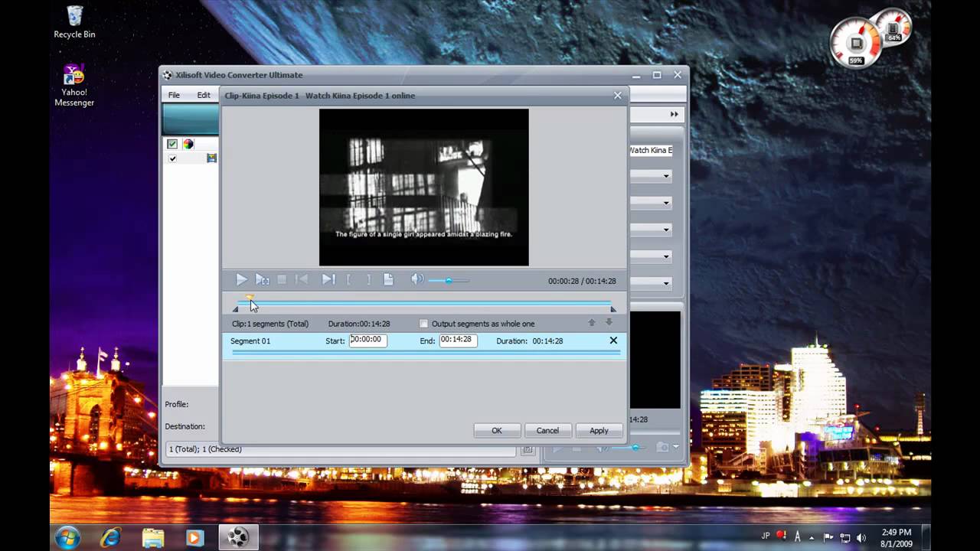Open Windows Media Player on taskbar
Screen dimensions: 980x551
(x=194, y=537)
